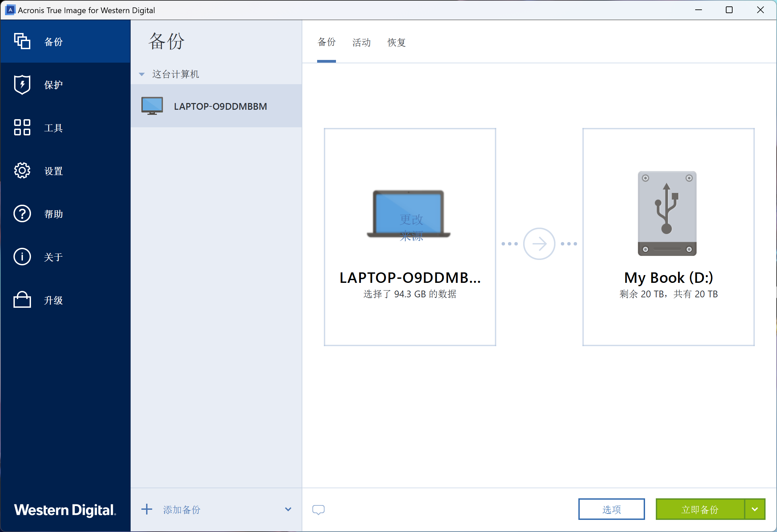The image size is (777, 532).
Task: Click the green 立即备份 button
Action: (700, 509)
